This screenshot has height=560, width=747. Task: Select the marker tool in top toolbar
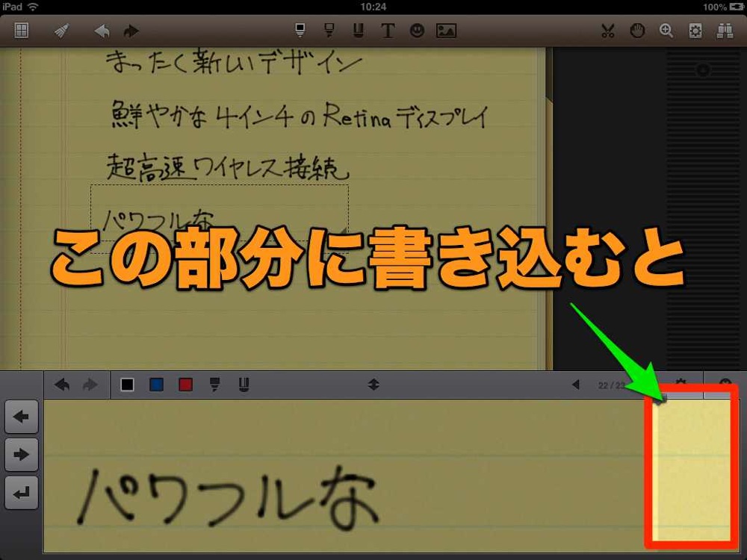click(x=329, y=31)
